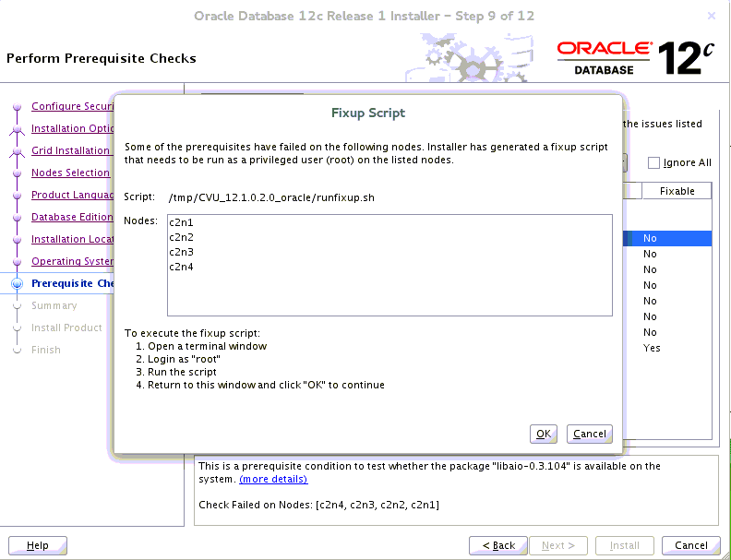Go to the Database Edition step

point(72,217)
